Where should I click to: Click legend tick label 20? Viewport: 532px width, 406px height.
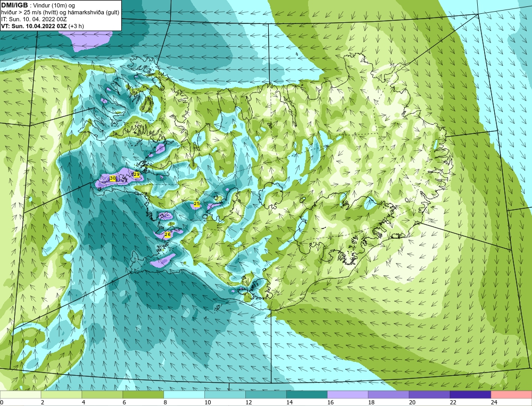[x=412, y=403]
